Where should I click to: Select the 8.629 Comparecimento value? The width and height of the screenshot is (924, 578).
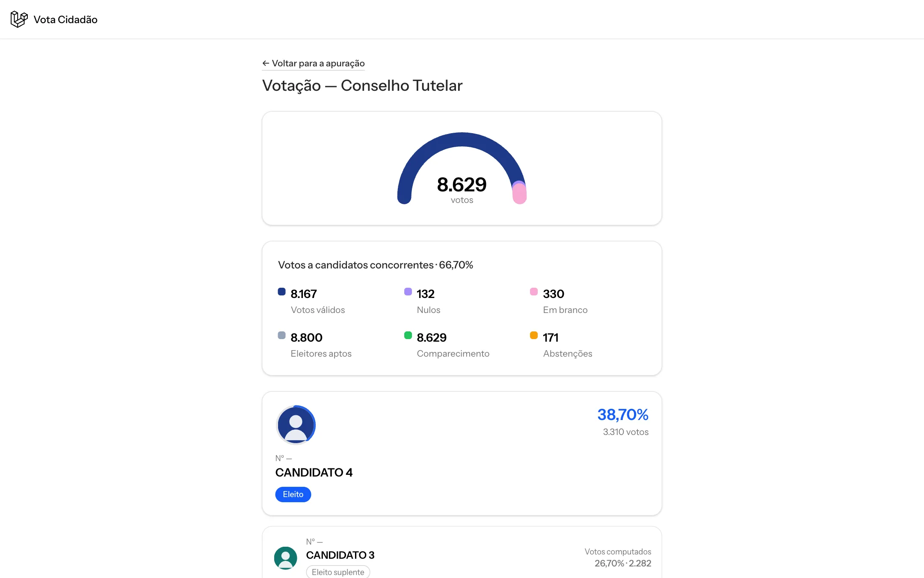[x=432, y=338]
